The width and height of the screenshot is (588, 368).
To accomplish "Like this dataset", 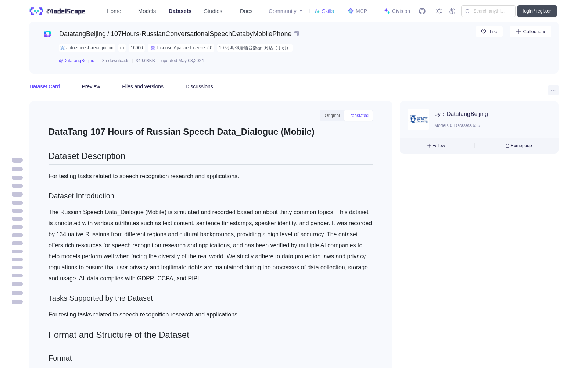I will point(489,32).
